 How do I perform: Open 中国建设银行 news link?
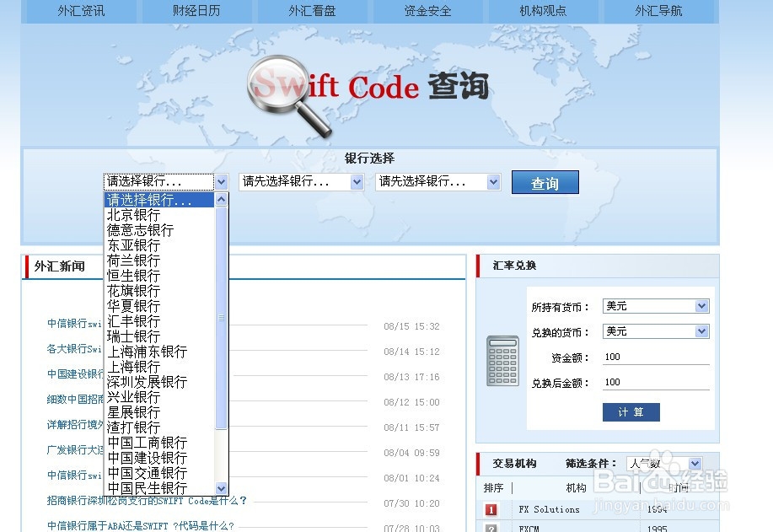75,373
